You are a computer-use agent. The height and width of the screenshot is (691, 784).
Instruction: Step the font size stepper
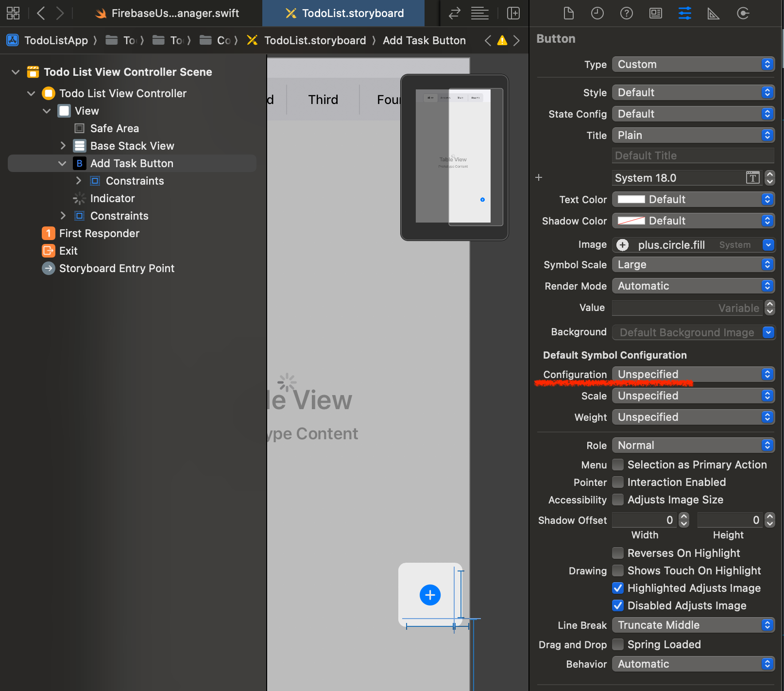pos(769,178)
